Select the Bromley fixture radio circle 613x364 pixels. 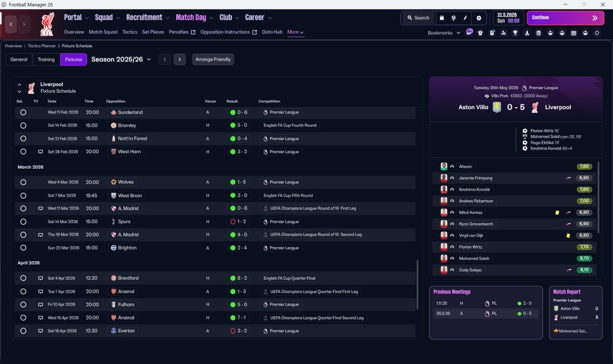click(x=23, y=125)
